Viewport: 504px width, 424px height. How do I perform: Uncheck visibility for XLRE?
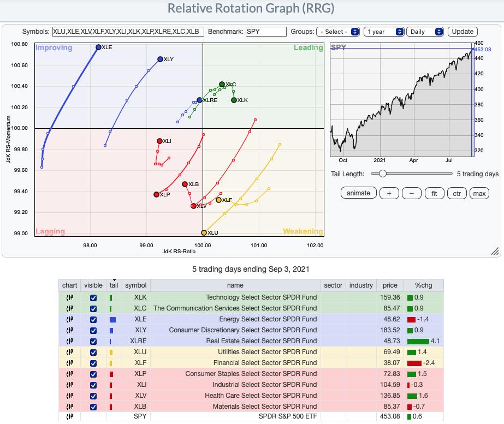click(93, 342)
